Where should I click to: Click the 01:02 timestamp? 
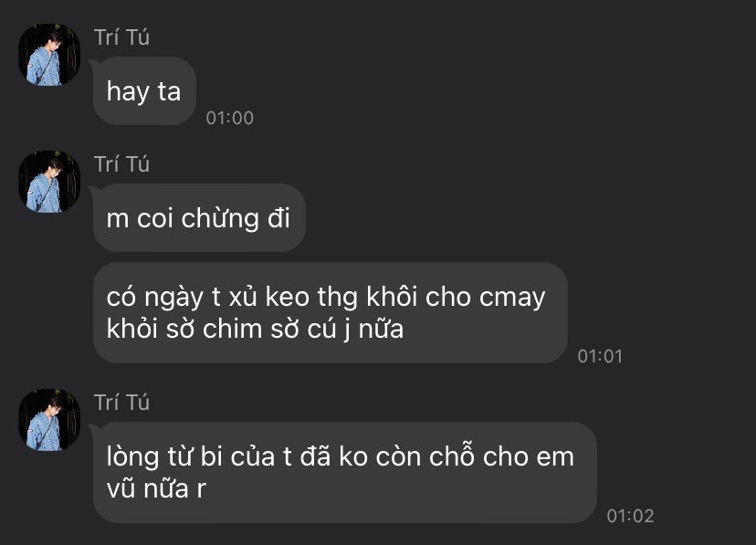(x=630, y=516)
